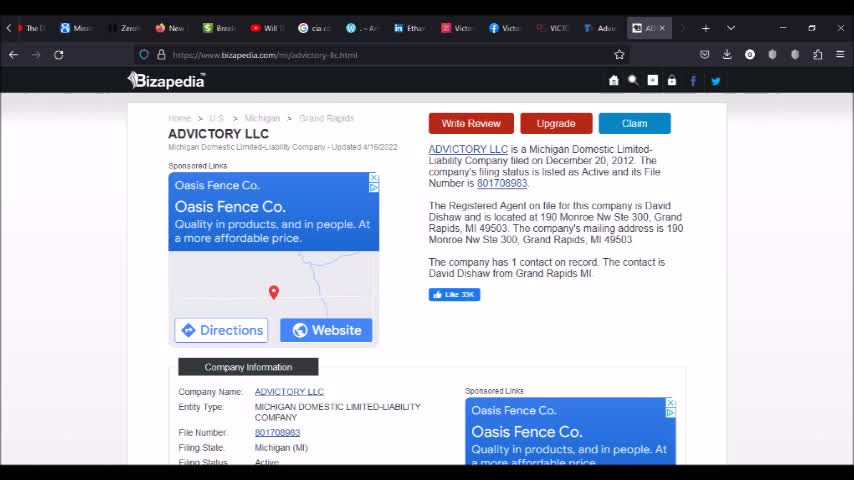Reload the page with the refresh icon
854x480 pixels.
pos(59,54)
